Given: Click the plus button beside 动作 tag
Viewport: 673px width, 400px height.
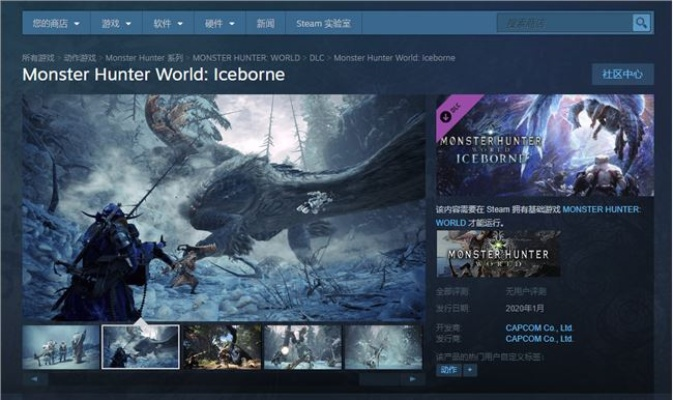Looking at the screenshot, I should (470, 370).
